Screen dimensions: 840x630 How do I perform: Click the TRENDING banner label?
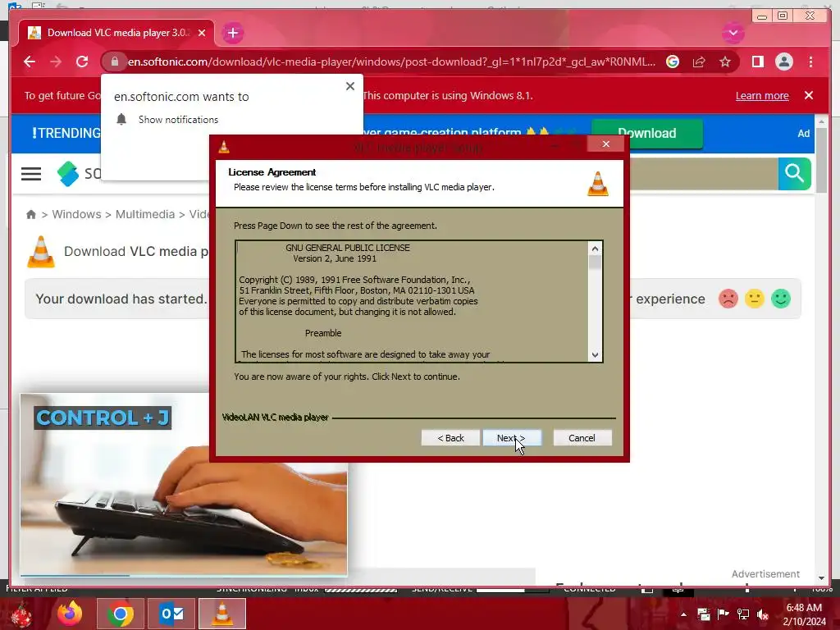(66, 133)
